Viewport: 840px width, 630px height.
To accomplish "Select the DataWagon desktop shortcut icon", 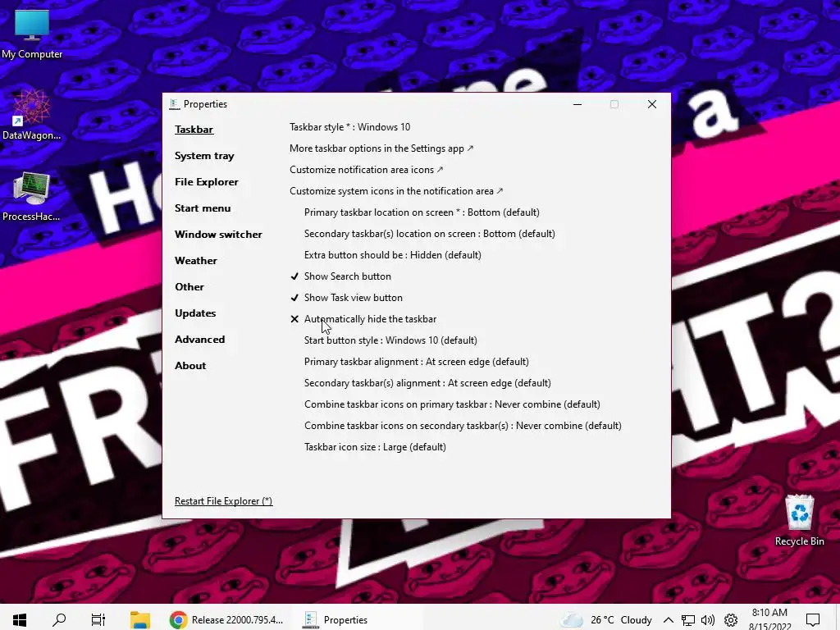I will (32, 115).
